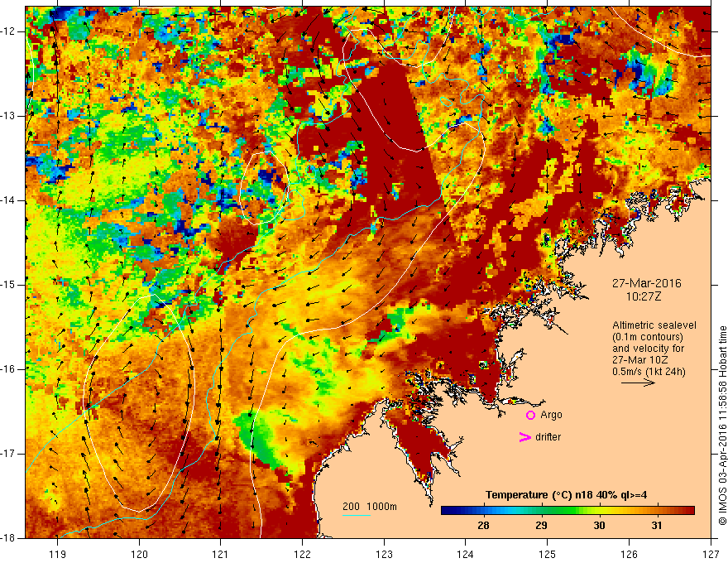728x563 pixels.
Task: Click the colorbar tick label 29
Action: click(x=541, y=526)
